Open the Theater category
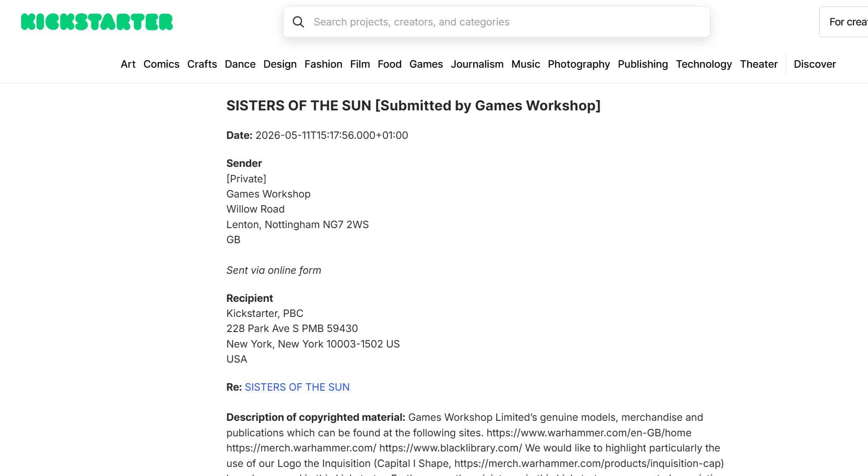 click(x=759, y=64)
